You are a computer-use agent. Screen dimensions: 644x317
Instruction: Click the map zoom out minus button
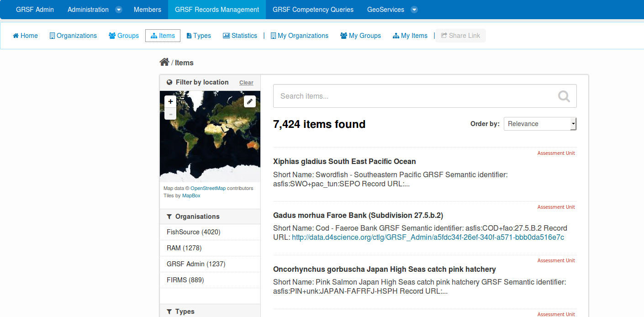tap(170, 114)
